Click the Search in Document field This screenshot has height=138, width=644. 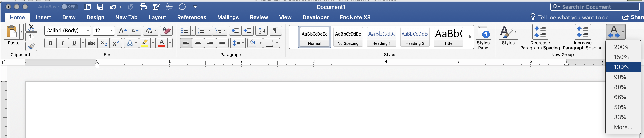click(595, 7)
